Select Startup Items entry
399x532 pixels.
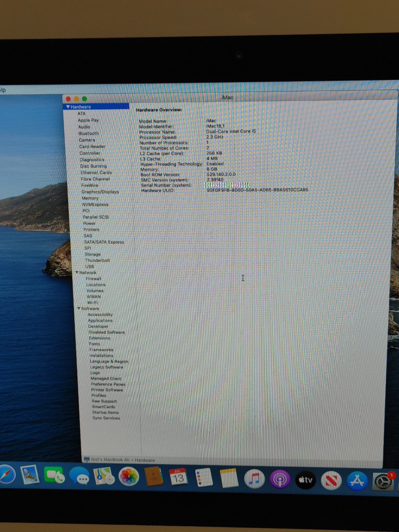105,412
